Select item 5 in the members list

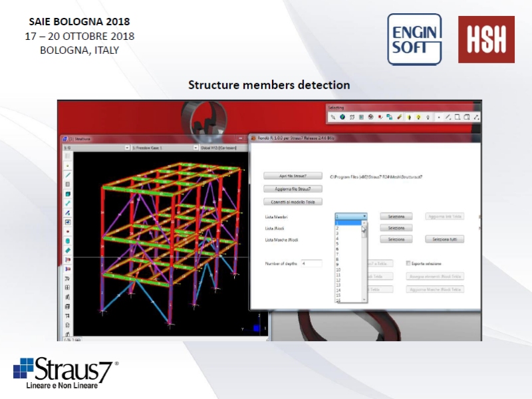(338, 243)
